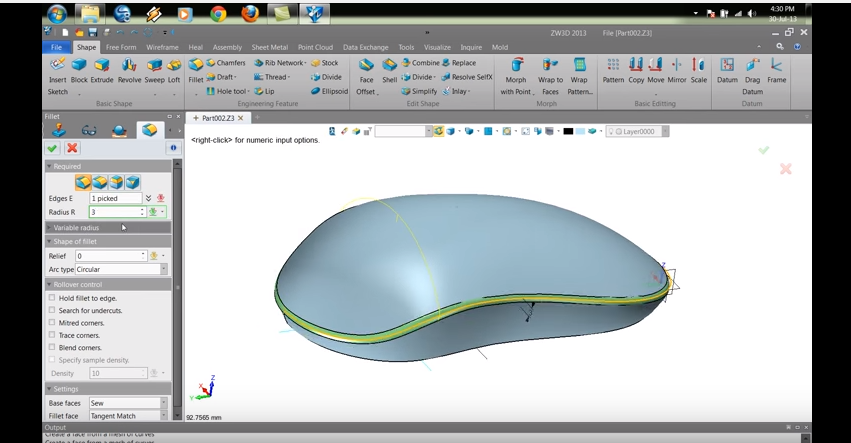This screenshot has height=443, width=851.
Task: Enable Search for undercuts checkbox
Action: (x=52, y=310)
